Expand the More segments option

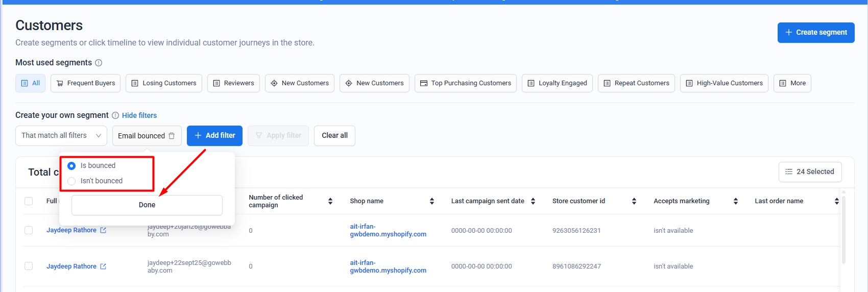coord(792,83)
